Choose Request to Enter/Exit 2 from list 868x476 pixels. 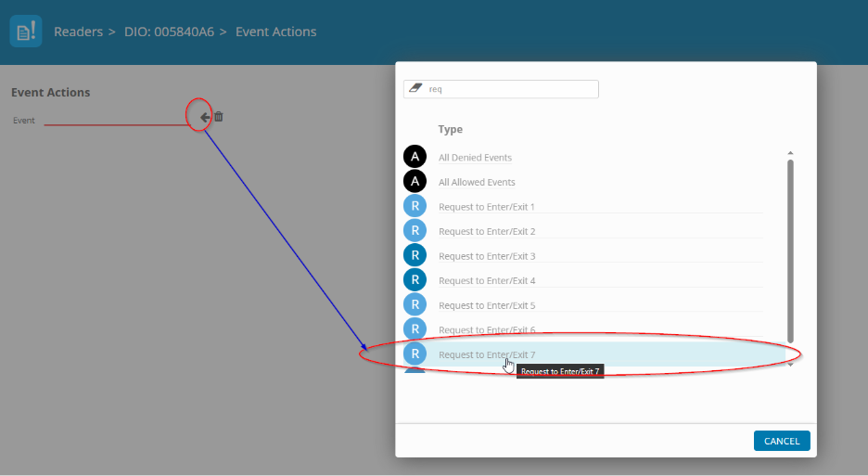pyautogui.click(x=487, y=231)
